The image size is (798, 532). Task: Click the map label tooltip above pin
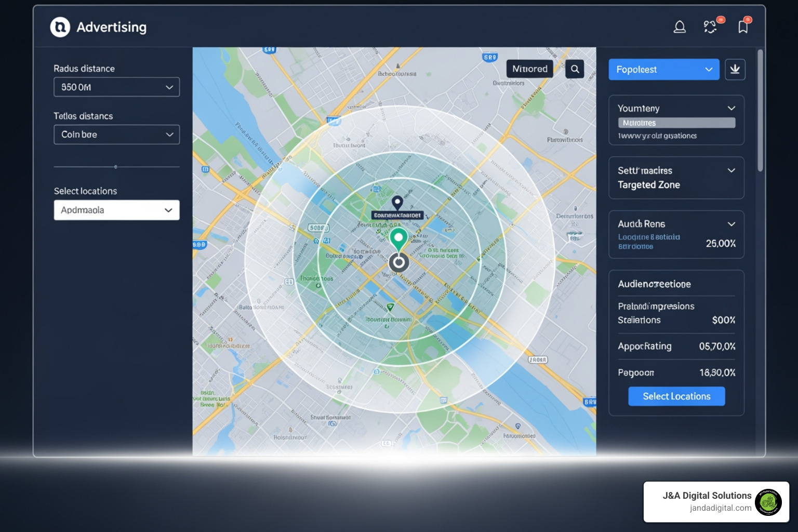397,215
